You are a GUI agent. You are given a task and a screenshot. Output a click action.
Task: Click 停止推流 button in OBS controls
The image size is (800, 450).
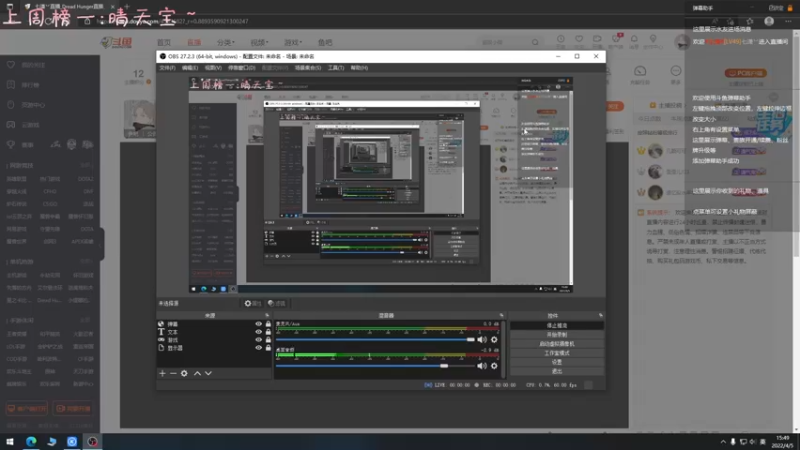[557, 326]
